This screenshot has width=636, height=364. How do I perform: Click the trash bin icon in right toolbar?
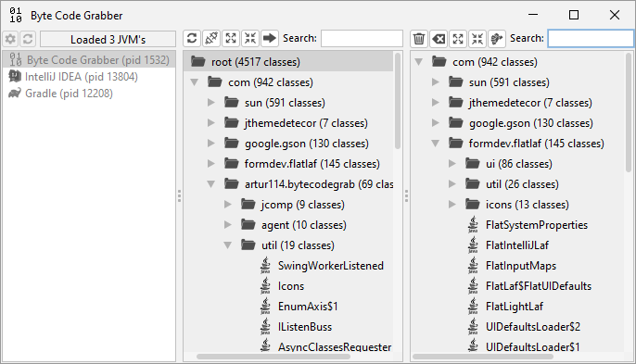pyautogui.click(x=419, y=39)
